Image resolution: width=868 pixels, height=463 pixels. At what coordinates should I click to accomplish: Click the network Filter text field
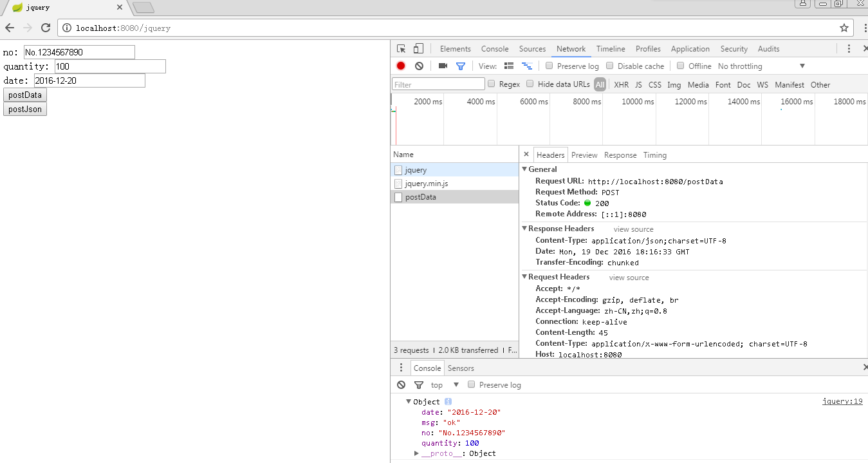[x=438, y=84]
